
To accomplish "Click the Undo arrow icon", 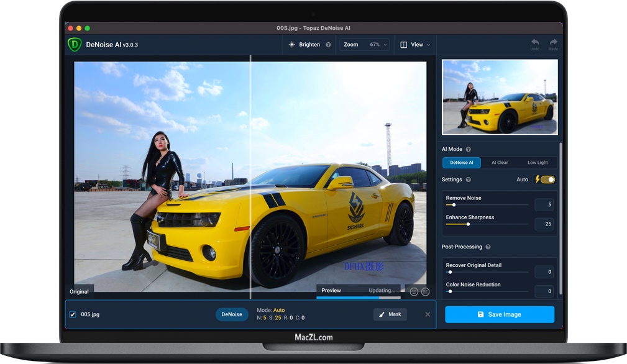I will pos(534,43).
